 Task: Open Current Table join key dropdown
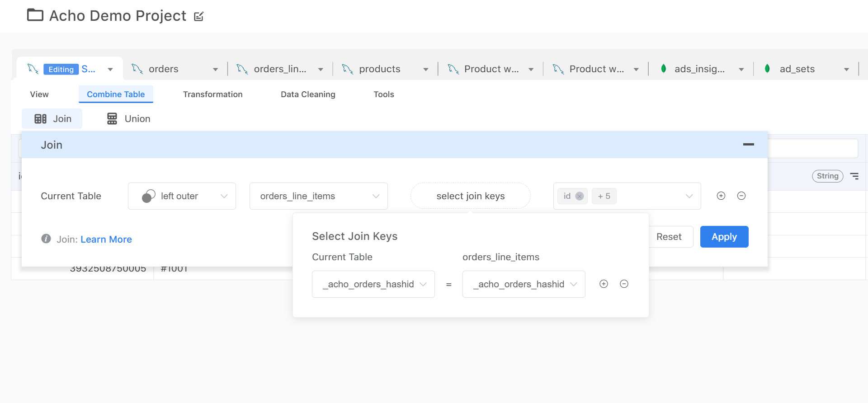click(373, 284)
